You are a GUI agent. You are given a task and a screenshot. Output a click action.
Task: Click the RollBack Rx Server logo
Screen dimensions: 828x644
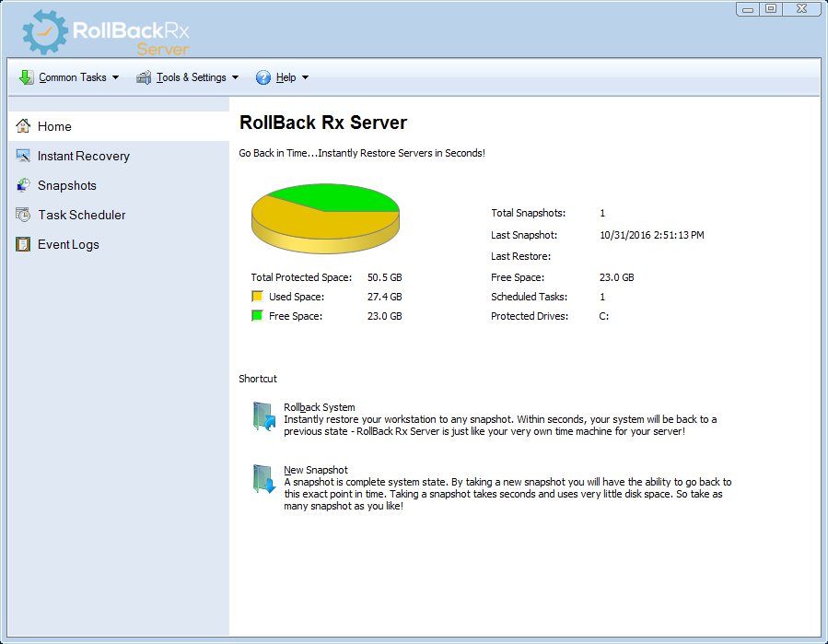coord(97,30)
